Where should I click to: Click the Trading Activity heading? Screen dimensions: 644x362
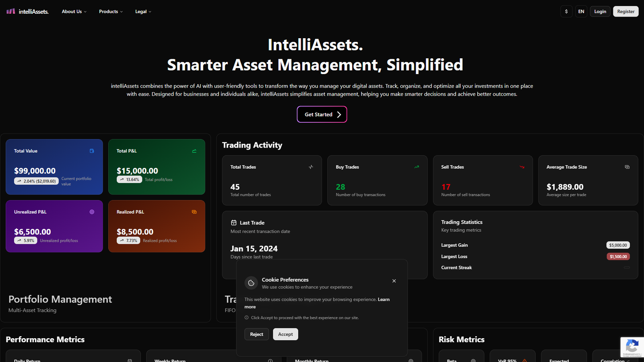(252, 145)
